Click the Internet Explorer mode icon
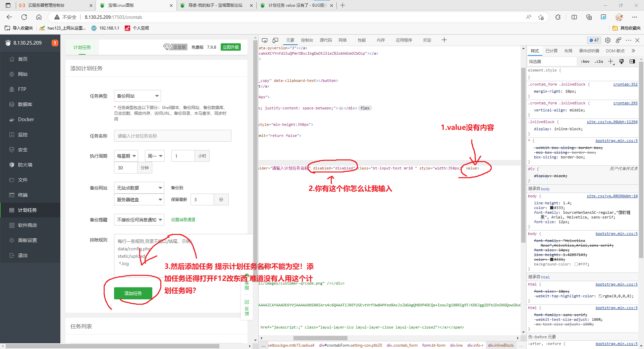 point(604,17)
